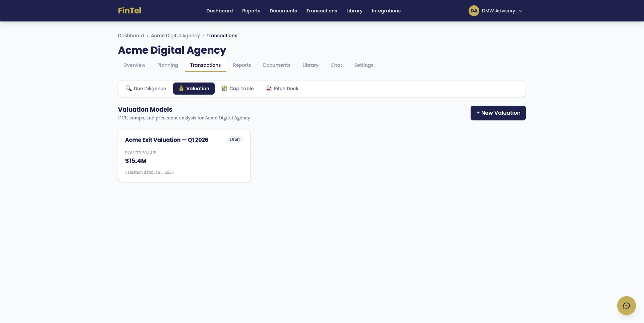Image resolution: width=644 pixels, height=323 pixels.
Task: Create a new valuation
Action: pos(498,113)
